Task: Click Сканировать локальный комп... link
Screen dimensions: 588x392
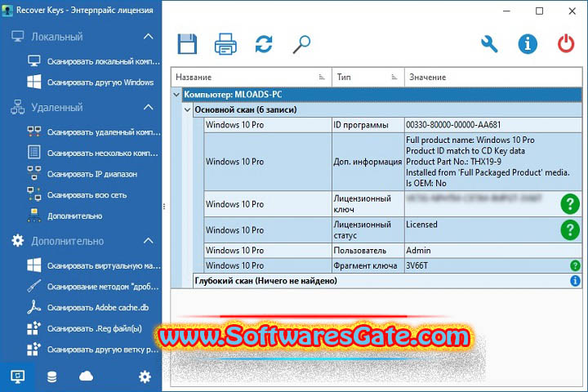Action: [104, 61]
